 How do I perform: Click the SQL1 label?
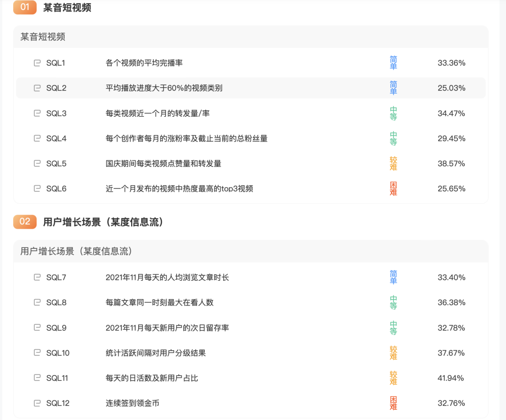click(x=55, y=63)
